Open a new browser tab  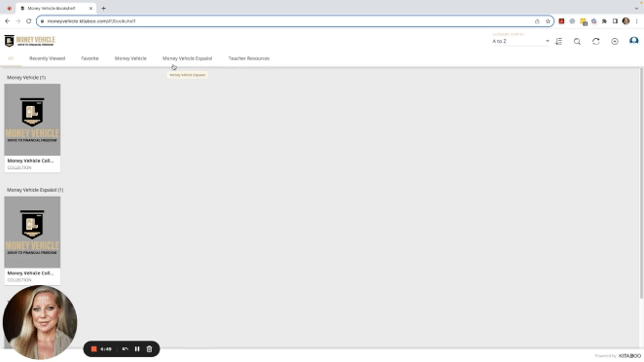click(x=103, y=8)
